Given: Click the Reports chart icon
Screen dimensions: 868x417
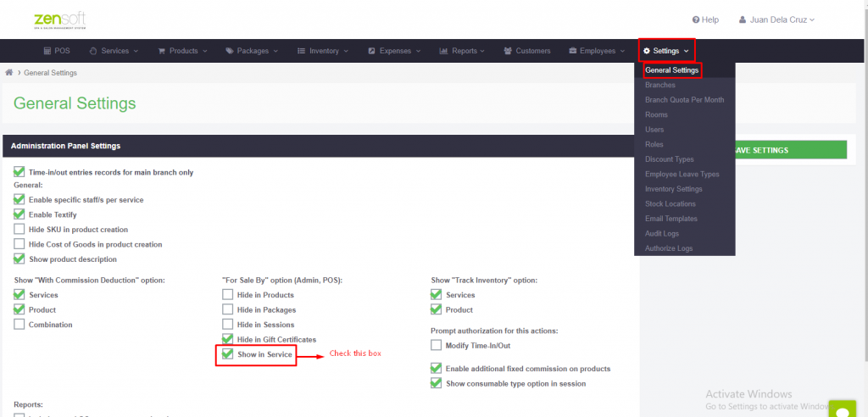Looking at the screenshot, I should coord(443,51).
